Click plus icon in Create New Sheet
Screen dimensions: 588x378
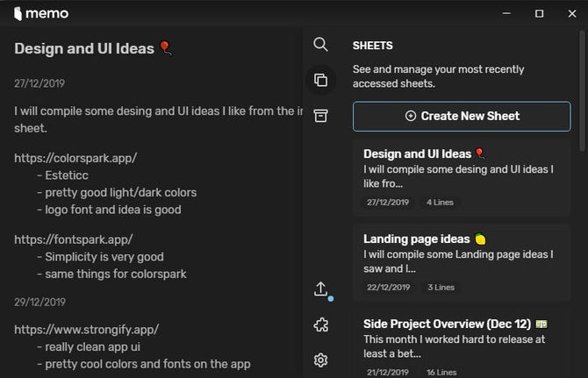411,116
